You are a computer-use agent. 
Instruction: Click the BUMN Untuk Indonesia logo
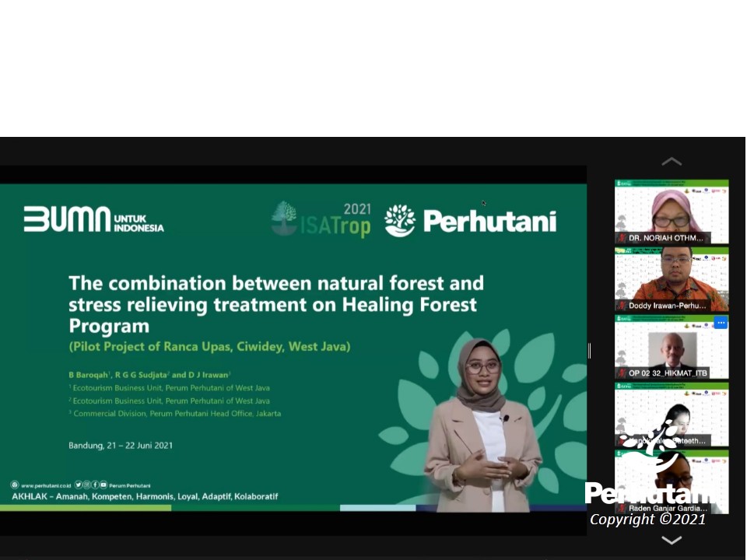point(93,219)
